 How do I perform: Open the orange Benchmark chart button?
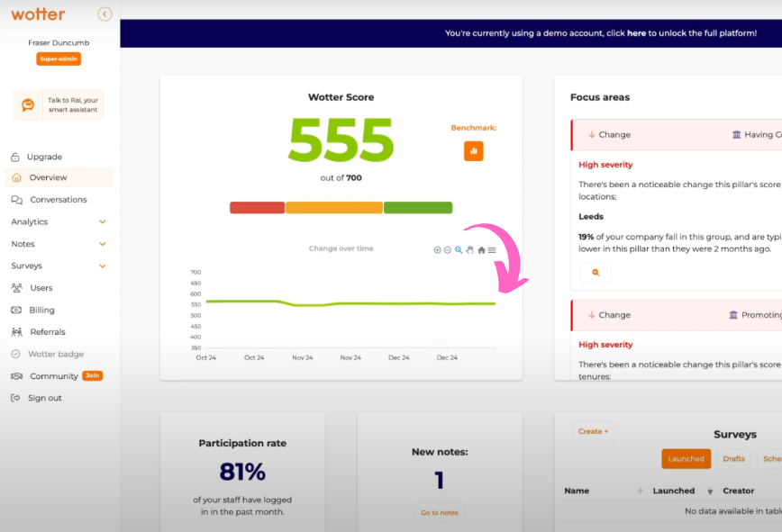473,151
